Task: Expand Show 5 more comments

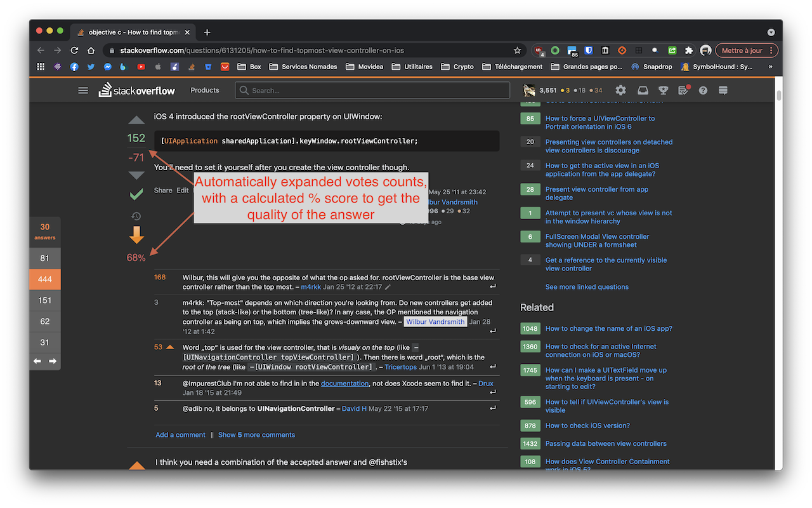Action: (256, 434)
